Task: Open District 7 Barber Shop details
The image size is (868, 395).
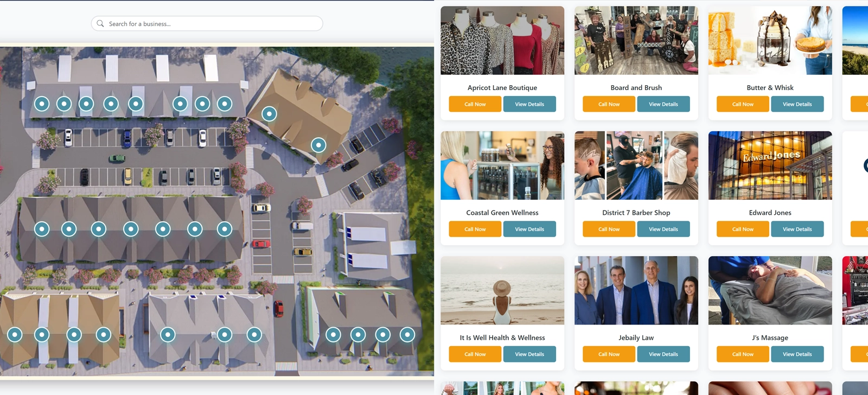Action: point(663,229)
